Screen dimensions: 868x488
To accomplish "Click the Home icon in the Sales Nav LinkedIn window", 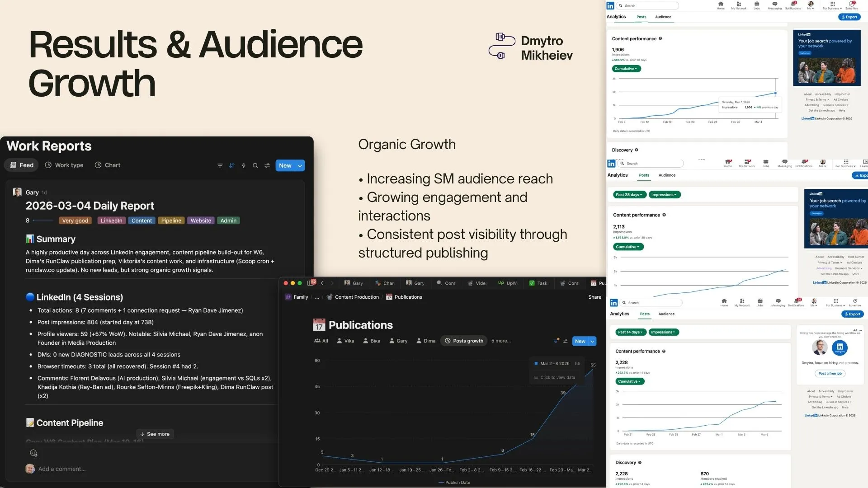I will coord(721,5).
